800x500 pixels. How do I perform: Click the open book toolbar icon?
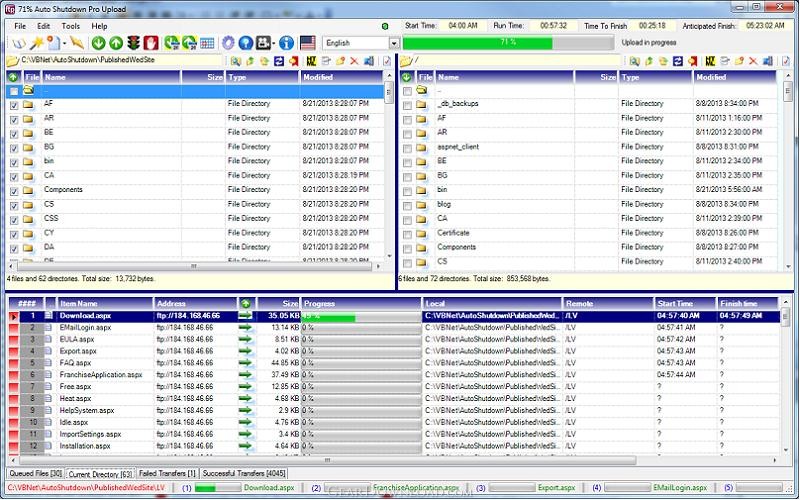click(18, 43)
